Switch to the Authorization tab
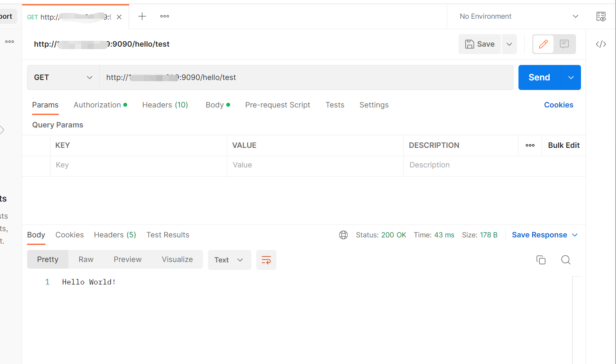Viewport: 616px width, 364px height. click(100, 105)
